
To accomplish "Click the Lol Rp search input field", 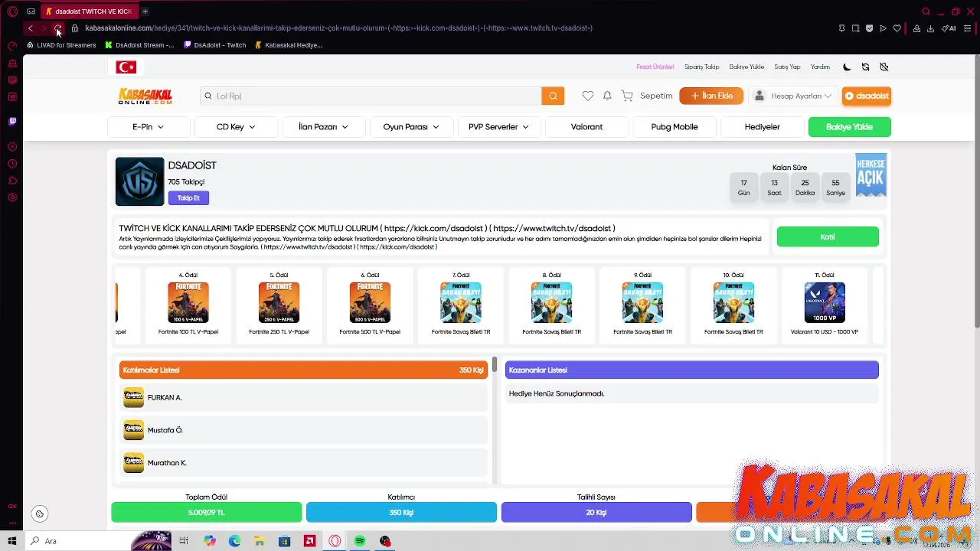I will 371,96.
